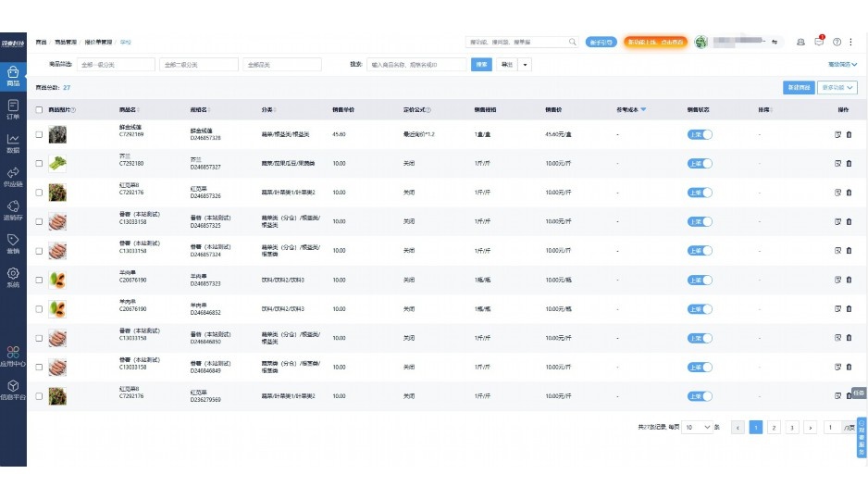The image size is (868, 499).
Task: Expand the 更多功能 dropdown button
Action: 837,87
